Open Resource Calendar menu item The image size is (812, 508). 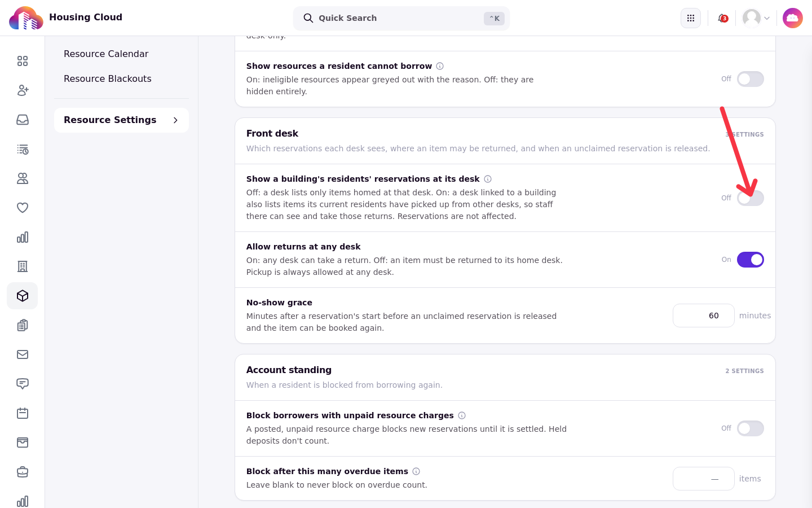point(106,54)
